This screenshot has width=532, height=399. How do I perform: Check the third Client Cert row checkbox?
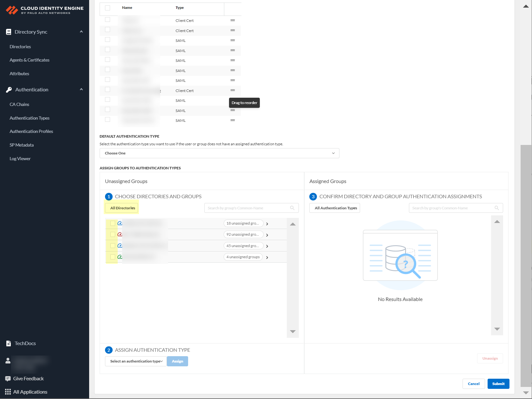coord(108,89)
